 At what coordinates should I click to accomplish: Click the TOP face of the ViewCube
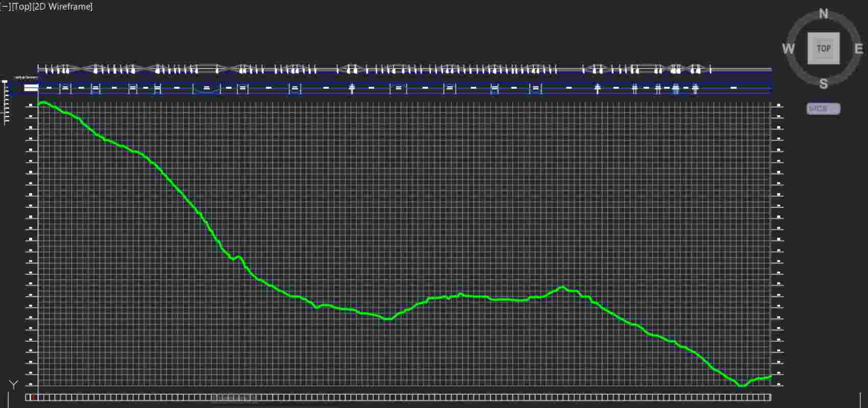(x=823, y=48)
